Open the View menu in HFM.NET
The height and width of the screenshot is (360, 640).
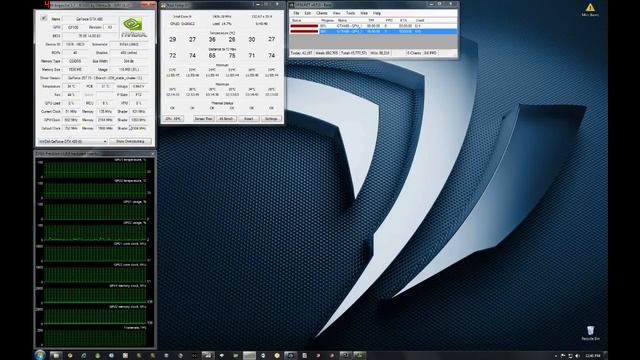pos(336,13)
